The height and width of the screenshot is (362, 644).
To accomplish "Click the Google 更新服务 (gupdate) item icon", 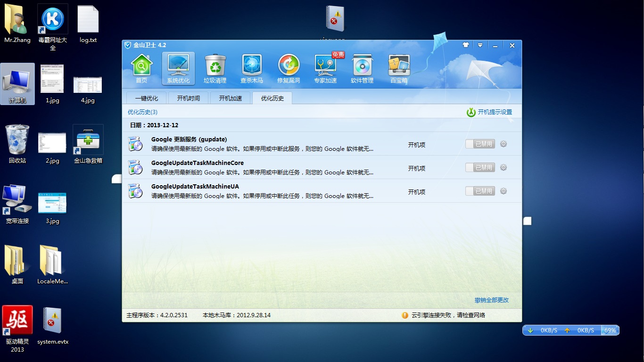I will [x=135, y=144].
